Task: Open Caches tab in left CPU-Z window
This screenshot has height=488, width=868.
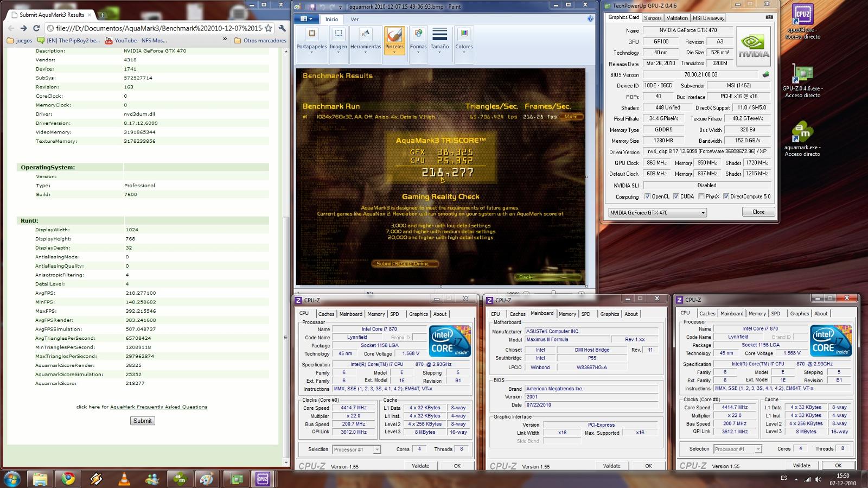Action: point(326,314)
